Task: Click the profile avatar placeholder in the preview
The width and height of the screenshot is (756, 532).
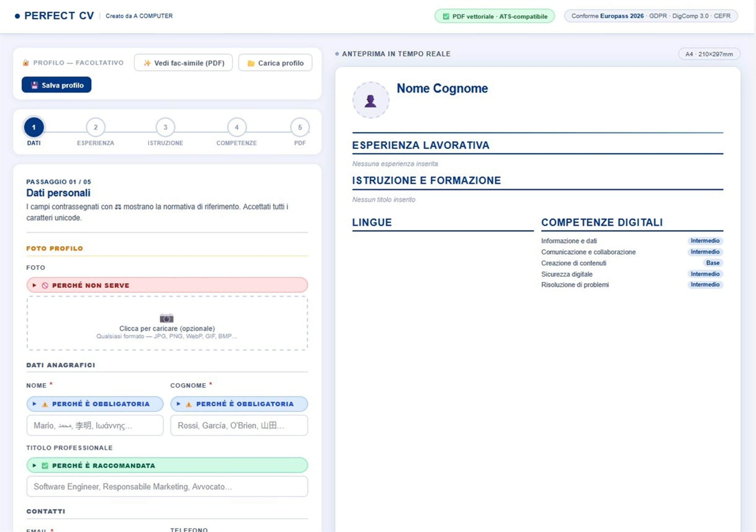Action: pos(371,100)
